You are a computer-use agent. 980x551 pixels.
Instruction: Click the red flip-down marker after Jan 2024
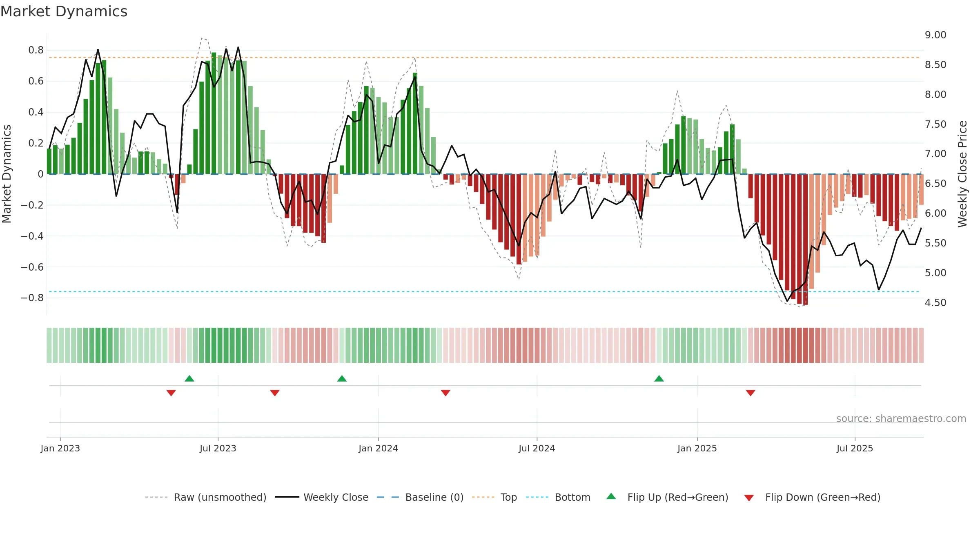[445, 393]
